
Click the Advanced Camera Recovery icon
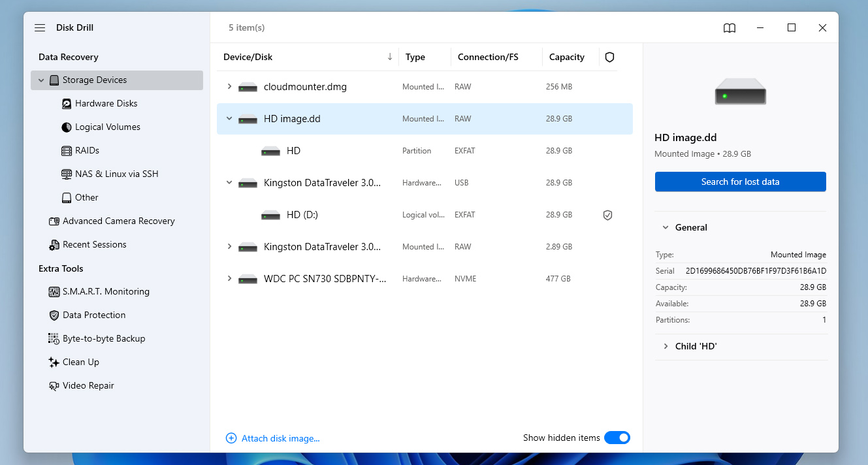54,221
